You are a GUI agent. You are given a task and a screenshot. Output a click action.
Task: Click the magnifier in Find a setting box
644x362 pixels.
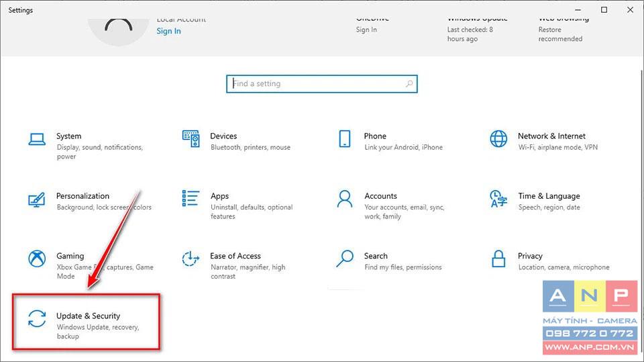409,84
